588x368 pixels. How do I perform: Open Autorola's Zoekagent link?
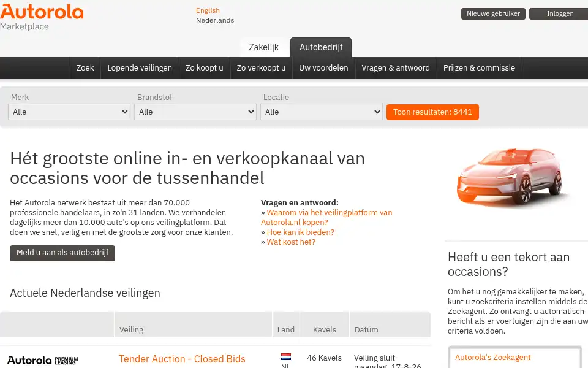(x=492, y=357)
